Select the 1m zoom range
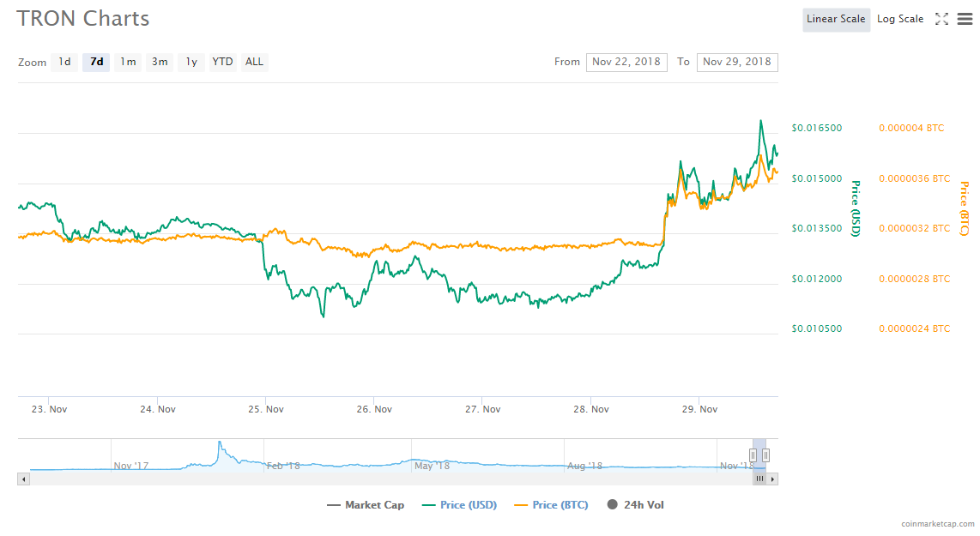980x536 pixels. [128, 62]
